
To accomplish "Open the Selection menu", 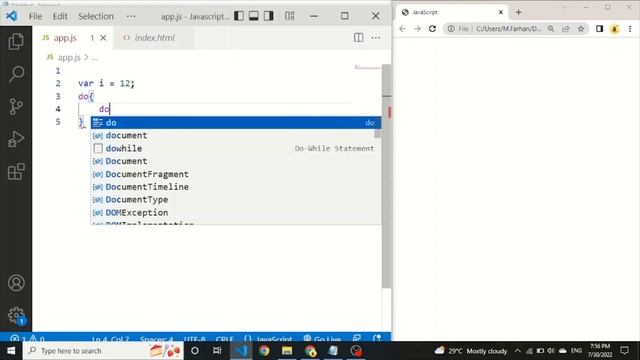I will pos(96,16).
